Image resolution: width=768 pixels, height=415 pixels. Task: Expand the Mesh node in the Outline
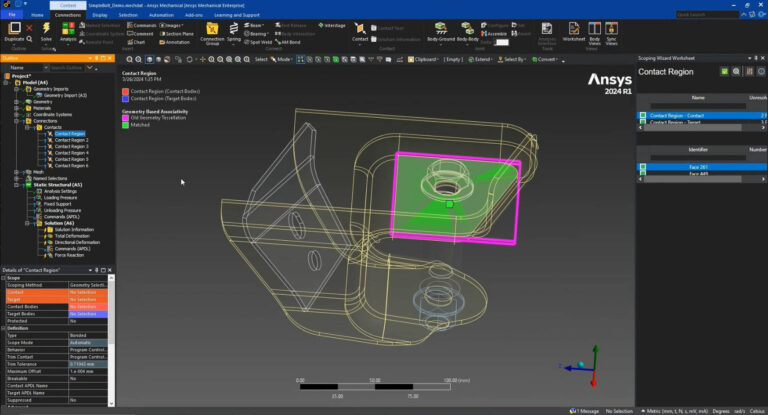17,172
